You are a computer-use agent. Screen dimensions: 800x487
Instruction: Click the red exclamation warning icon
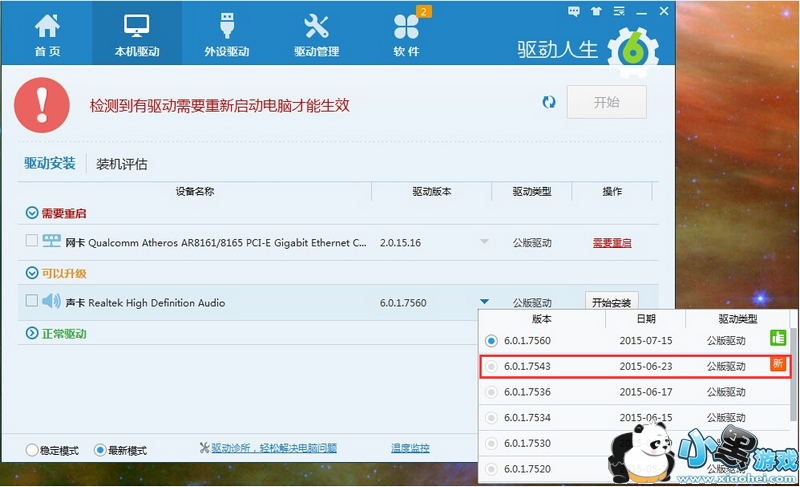tap(42, 105)
